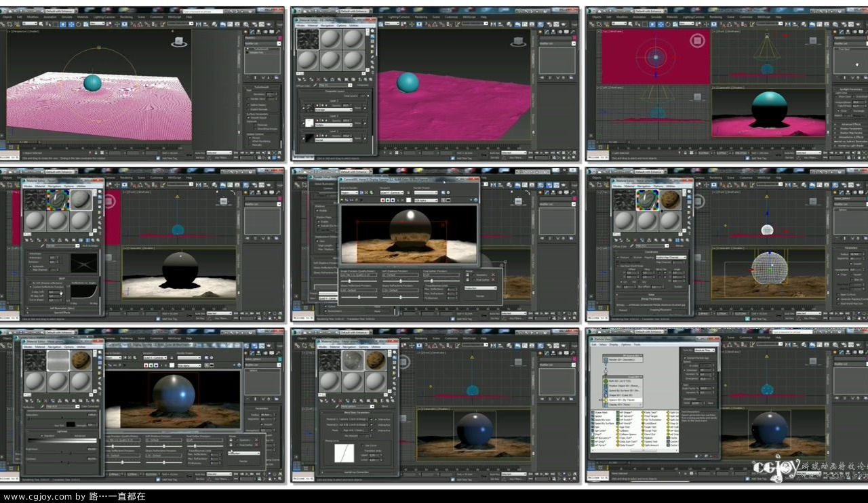Select Inherited speed radio in Spawn parameters
Viewport: 868px width, 503px height.
tap(684, 370)
